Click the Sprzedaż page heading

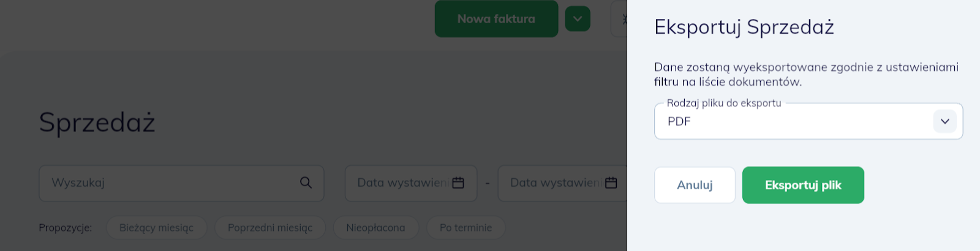[x=97, y=122]
